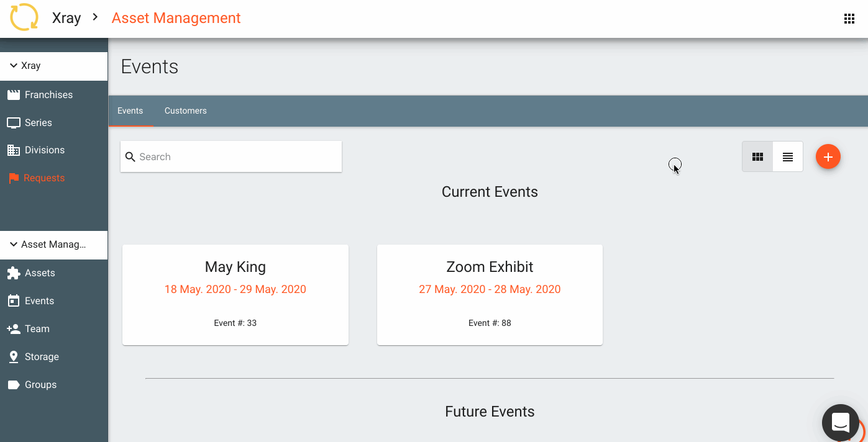Viewport: 868px width, 442px height.
Task: Open Team via the add-person icon
Action: 14,329
